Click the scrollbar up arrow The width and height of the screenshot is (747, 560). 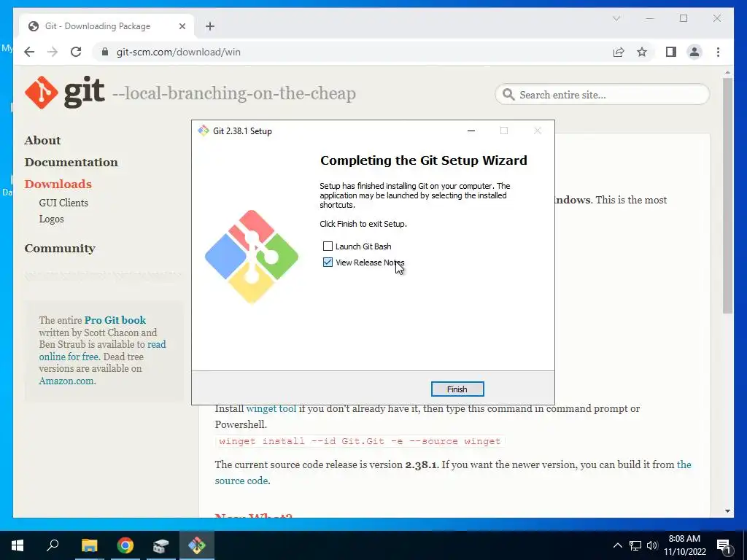tap(727, 73)
